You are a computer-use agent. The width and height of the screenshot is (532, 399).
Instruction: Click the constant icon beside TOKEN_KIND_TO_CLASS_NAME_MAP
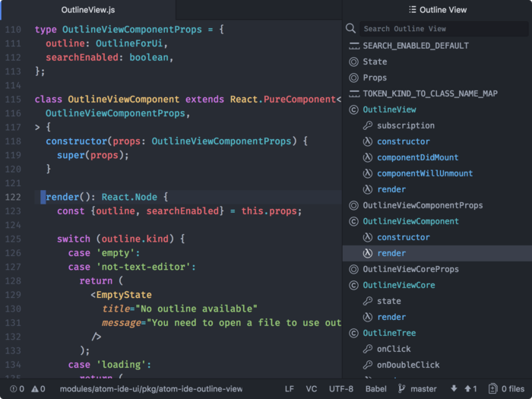click(354, 93)
